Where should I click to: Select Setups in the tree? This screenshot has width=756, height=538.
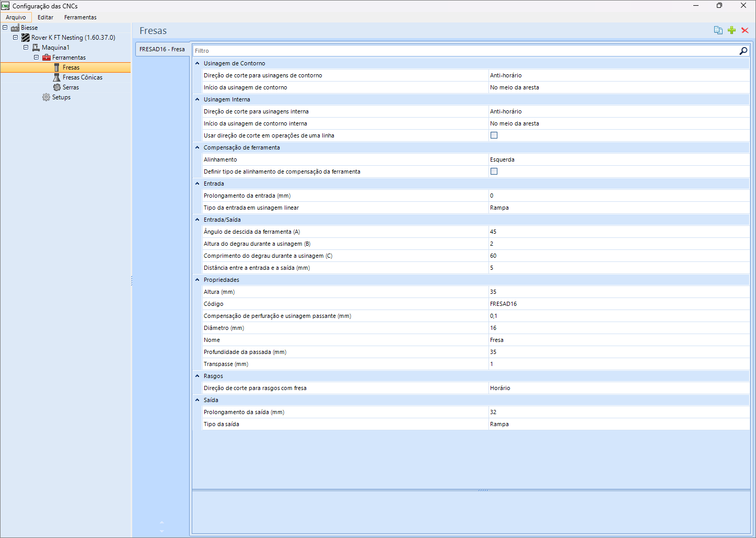tap(61, 97)
